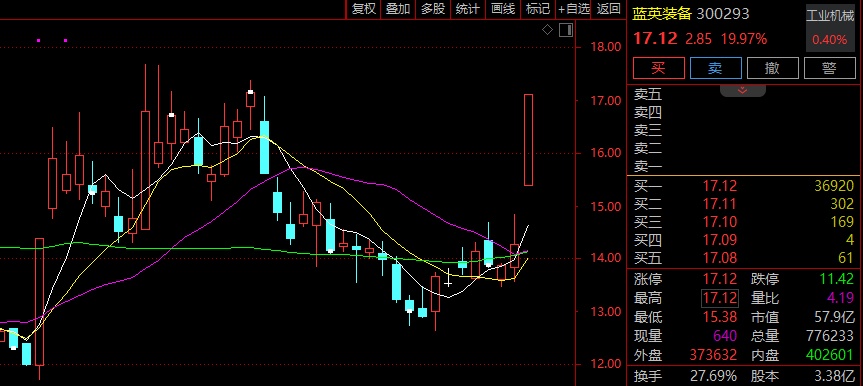Image resolution: width=863 pixels, height=386 pixels.
Task: Click the red 买 buy button
Action: click(x=659, y=68)
